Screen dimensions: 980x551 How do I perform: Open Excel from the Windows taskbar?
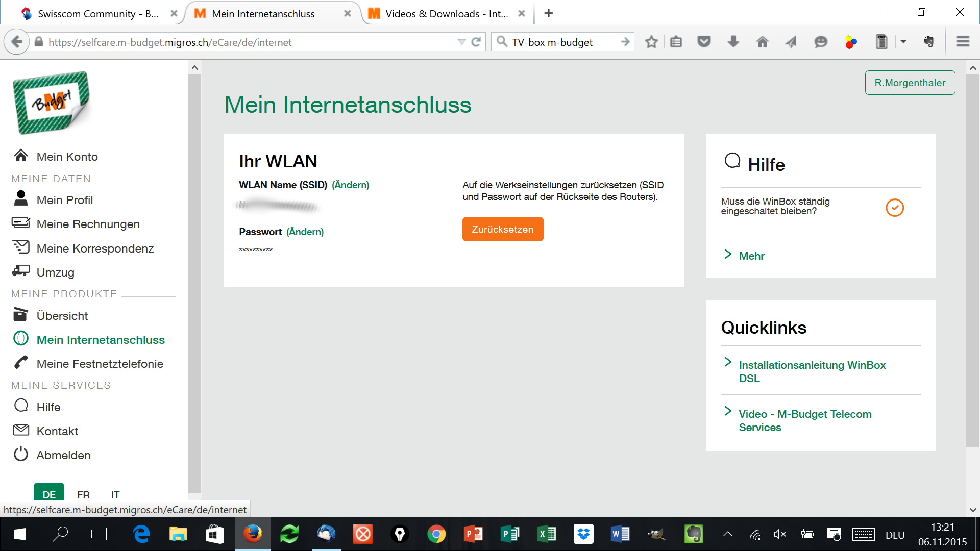547,534
